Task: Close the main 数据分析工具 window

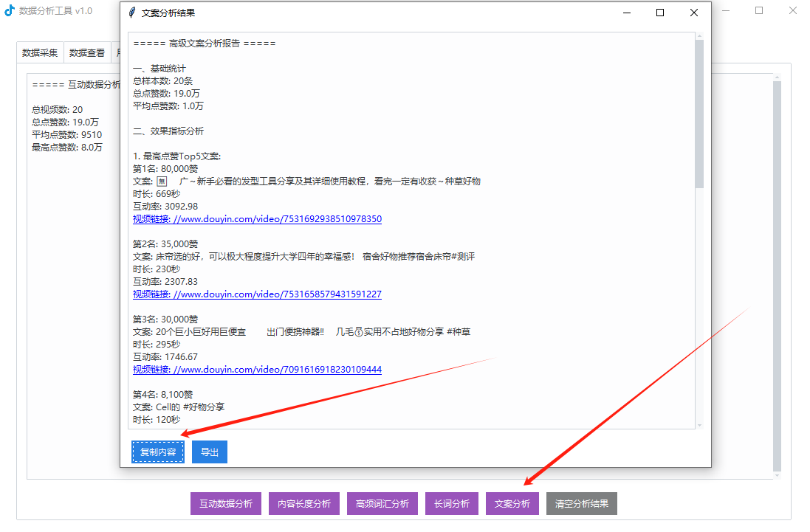Action: coord(792,10)
